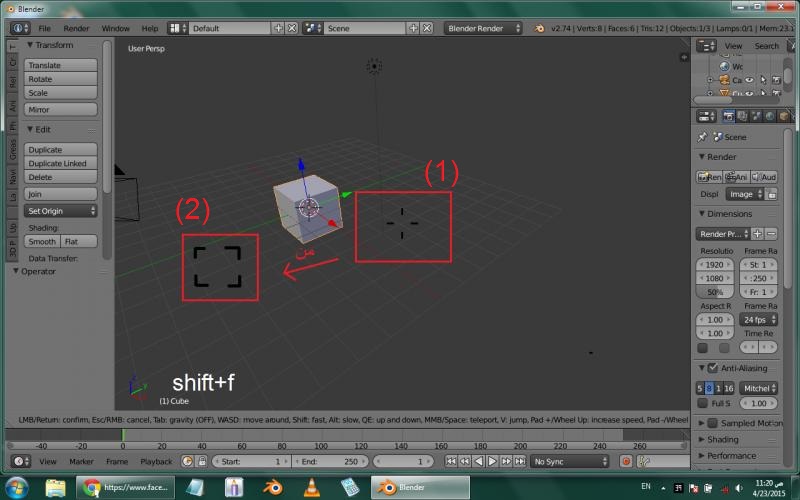Delete the Default screen layout

tap(292, 28)
